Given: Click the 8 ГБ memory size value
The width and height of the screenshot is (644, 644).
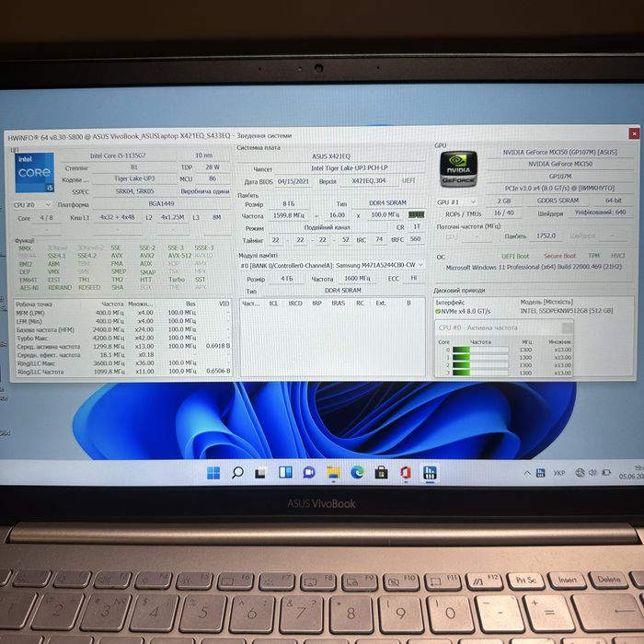Looking at the screenshot, I should click(289, 203).
